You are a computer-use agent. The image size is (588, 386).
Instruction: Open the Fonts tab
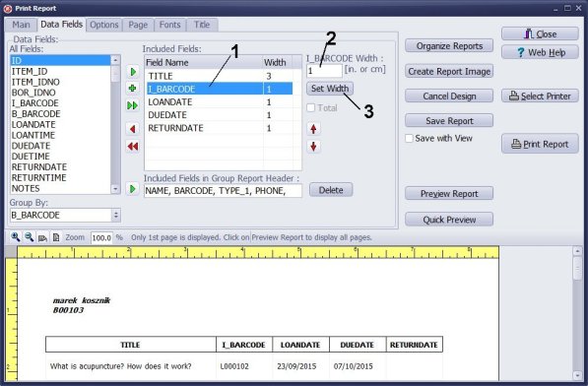point(169,25)
